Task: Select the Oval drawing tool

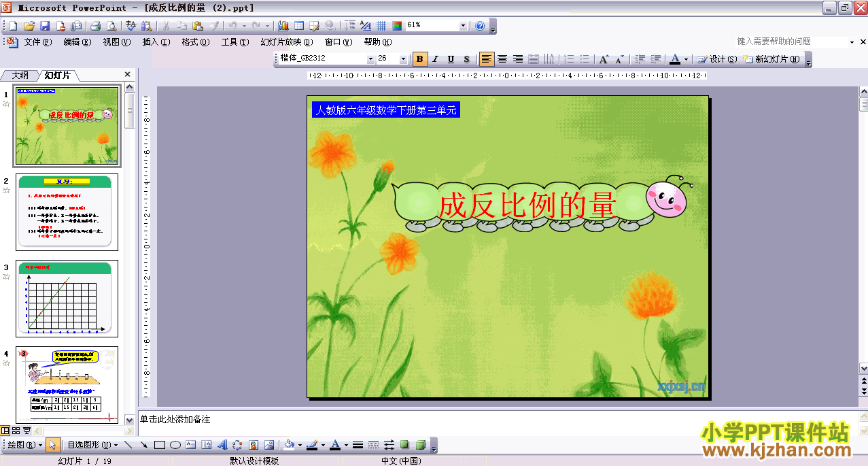Action: click(175, 446)
